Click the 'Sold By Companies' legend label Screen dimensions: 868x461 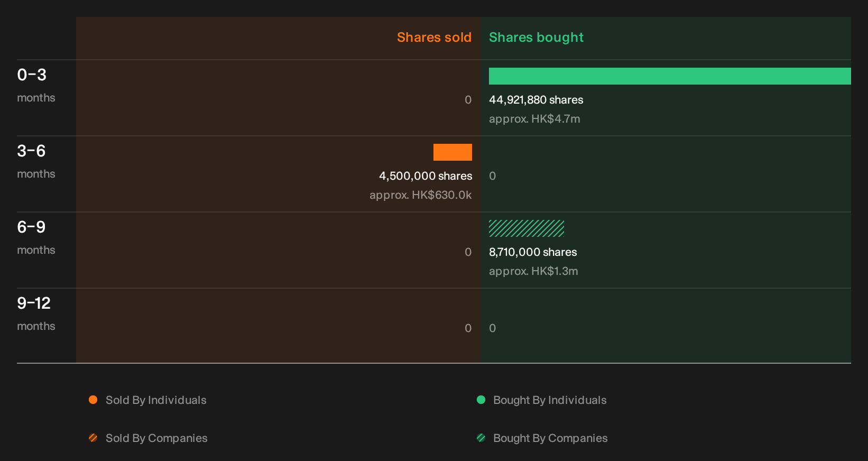(156, 438)
